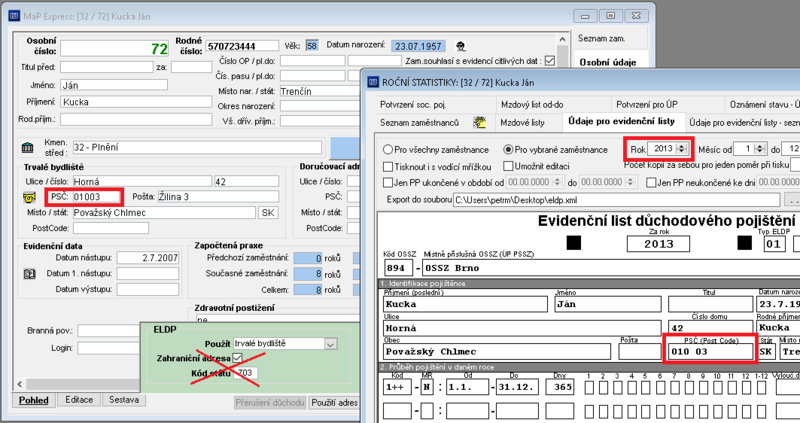
Task: Click the Rodné číslo field 570723444
Action: tap(242, 46)
